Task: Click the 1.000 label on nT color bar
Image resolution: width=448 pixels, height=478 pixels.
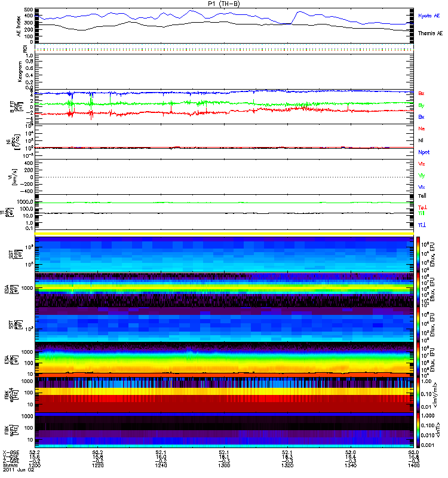Action: click(x=428, y=416)
